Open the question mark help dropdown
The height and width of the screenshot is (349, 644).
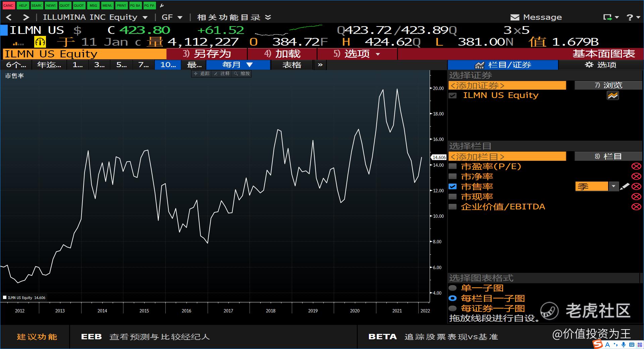tap(633, 17)
